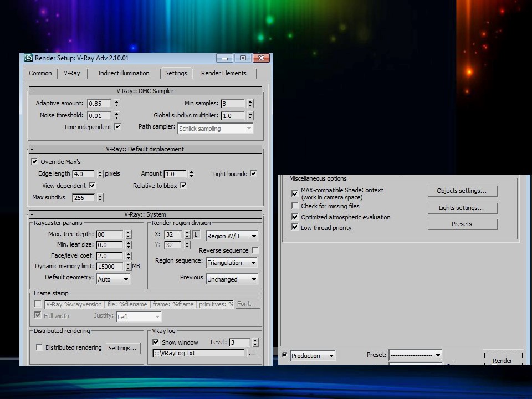This screenshot has width=532, height=399.
Task: Enable the Frame stamp checkbox
Action: click(x=38, y=304)
